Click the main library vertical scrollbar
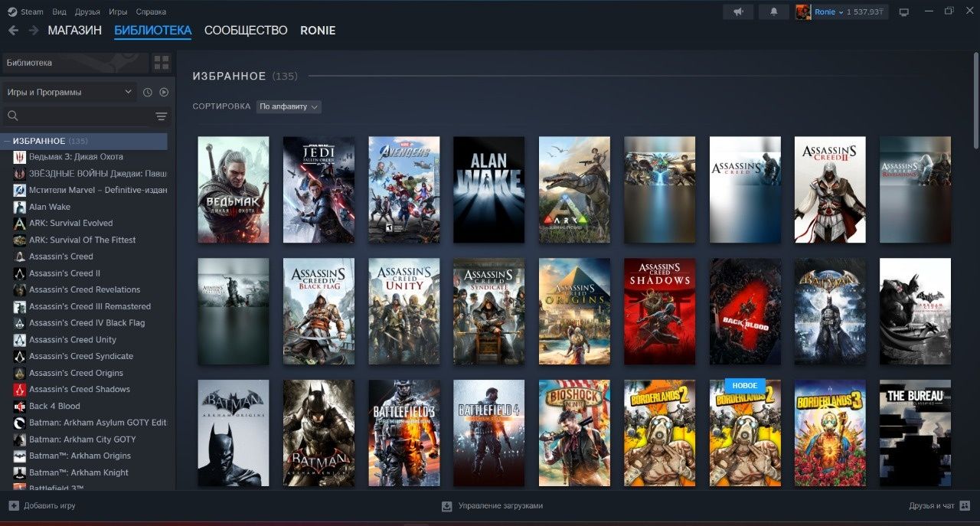The height and width of the screenshot is (526, 980). (x=975, y=100)
